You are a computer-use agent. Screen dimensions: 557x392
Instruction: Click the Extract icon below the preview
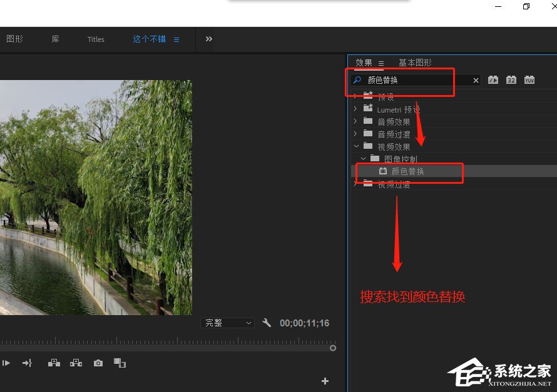click(76, 363)
